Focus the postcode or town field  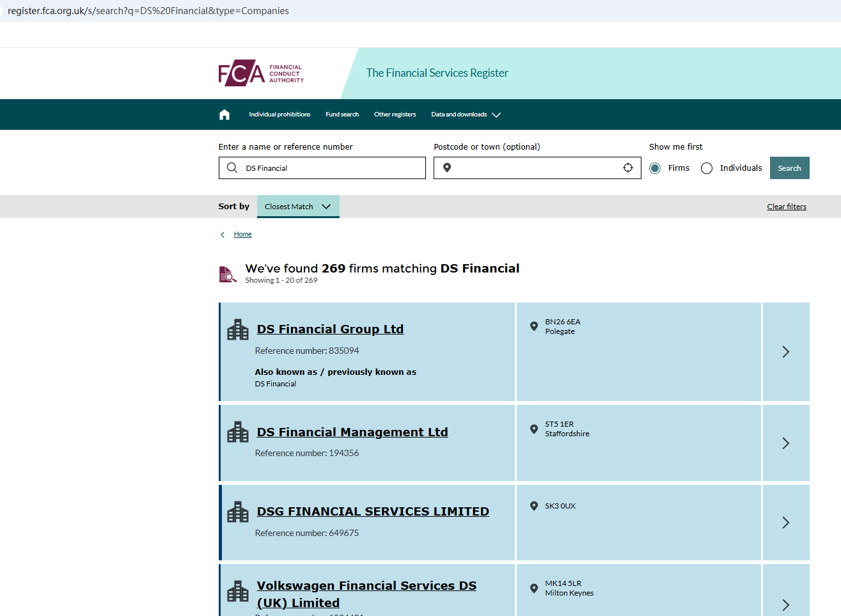click(537, 168)
